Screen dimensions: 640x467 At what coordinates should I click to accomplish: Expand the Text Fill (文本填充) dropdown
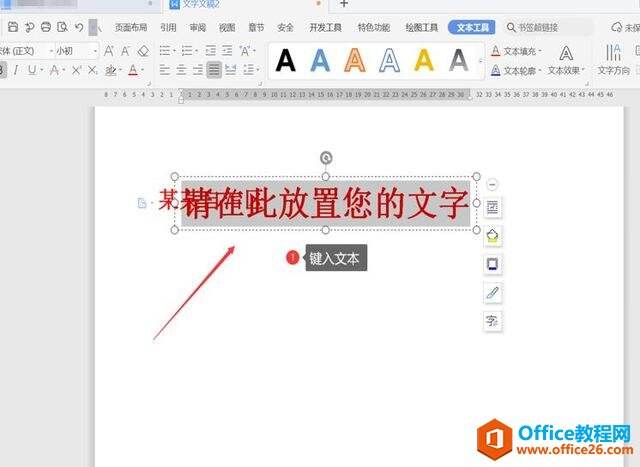[540, 51]
